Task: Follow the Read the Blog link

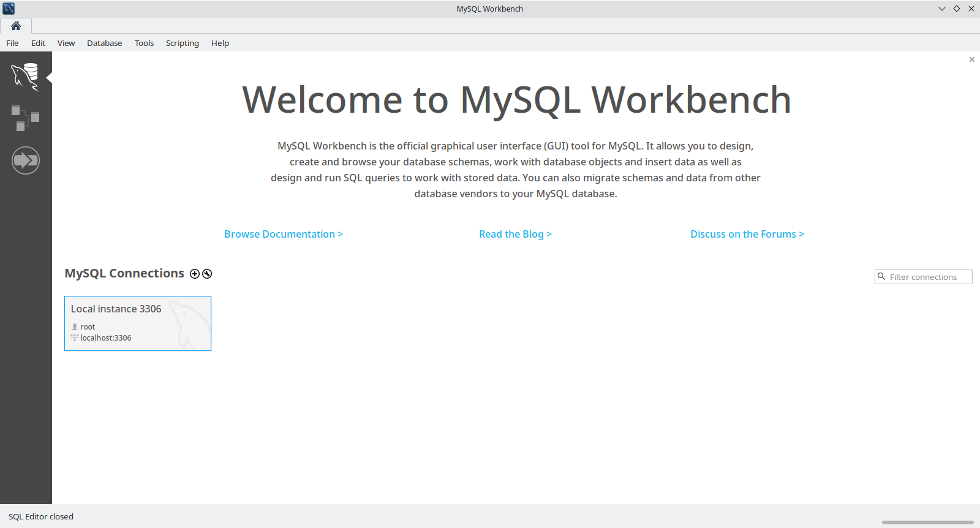Action: [x=515, y=234]
